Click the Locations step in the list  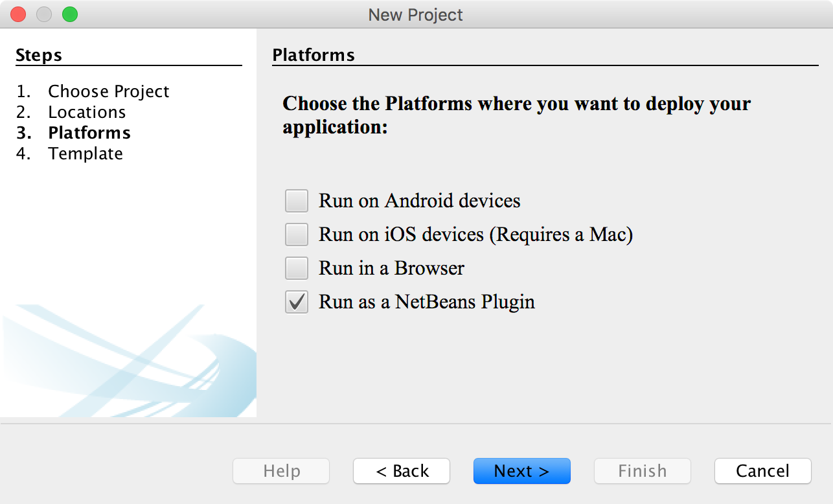[87, 112]
